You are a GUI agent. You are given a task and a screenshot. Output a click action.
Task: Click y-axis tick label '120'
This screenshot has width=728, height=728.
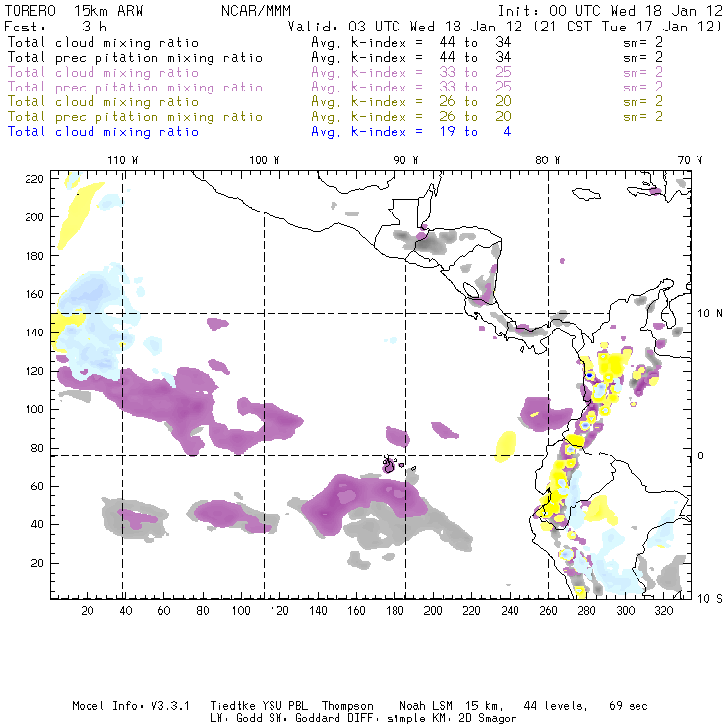34,371
